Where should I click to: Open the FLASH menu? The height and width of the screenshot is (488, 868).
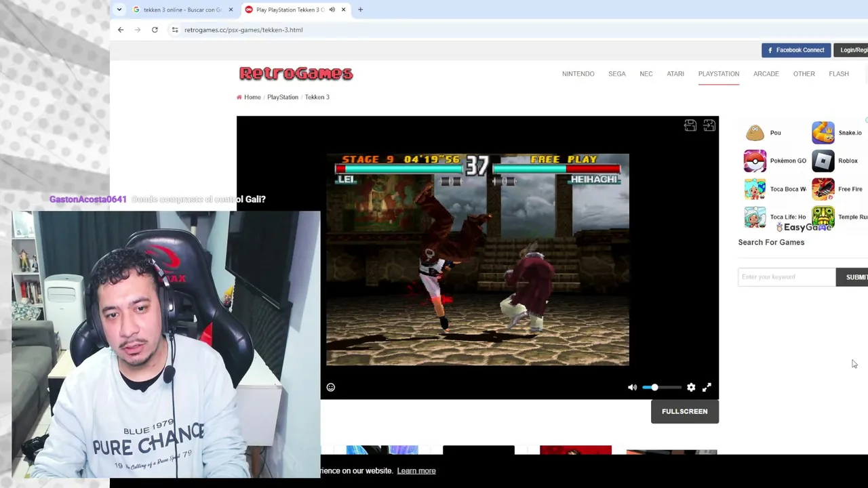tap(839, 74)
